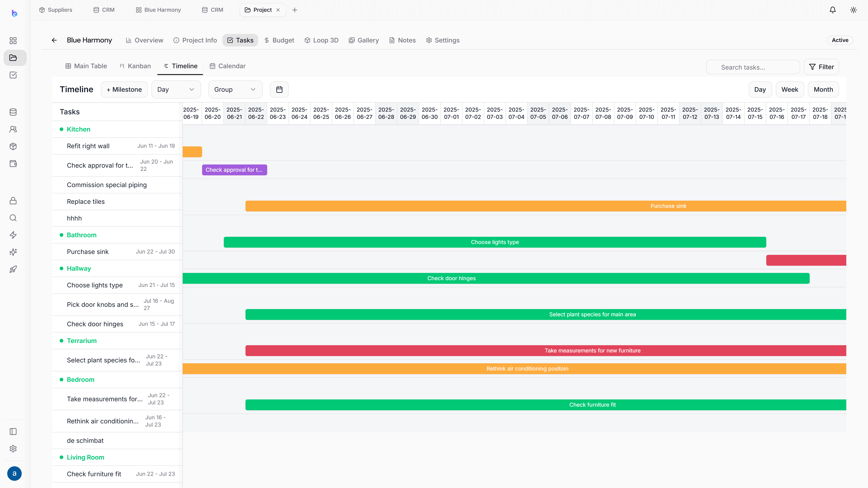Open the checklist tasks icon in sidebar
Screen dimensions: 868x488
[x=13, y=75]
